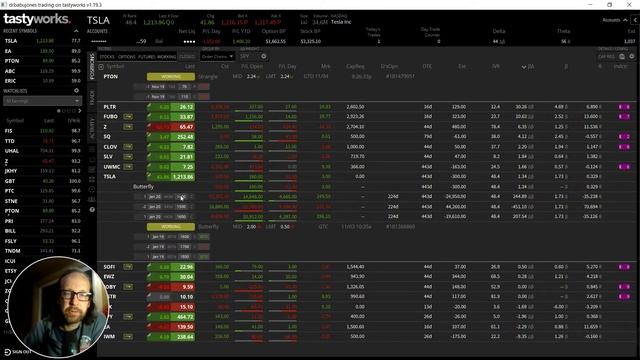Click the EWZ position symbol
The height and width of the screenshot is (360, 640).
pyautogui.click(x=109, y=277)
